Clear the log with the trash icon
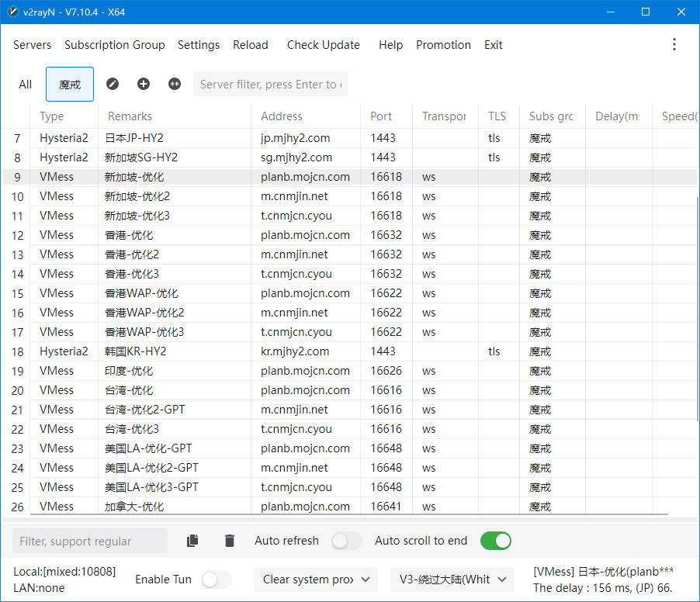Viewport: 700px width, 602px height. [230, 541]
